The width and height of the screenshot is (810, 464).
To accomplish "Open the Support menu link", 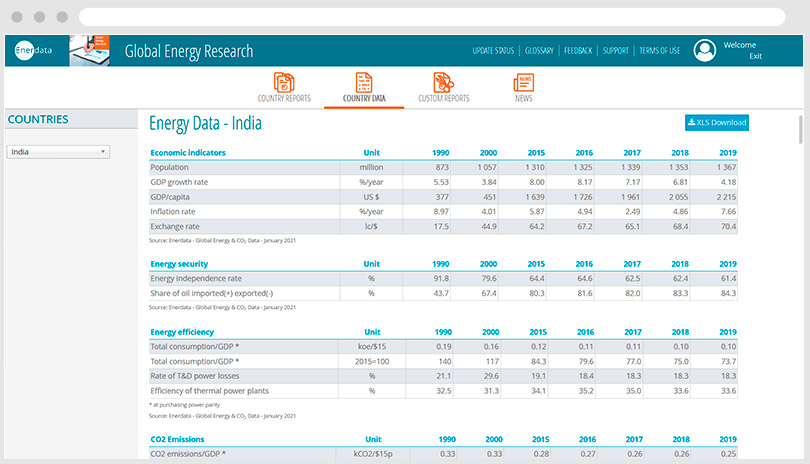I will (x=616, y=51).
